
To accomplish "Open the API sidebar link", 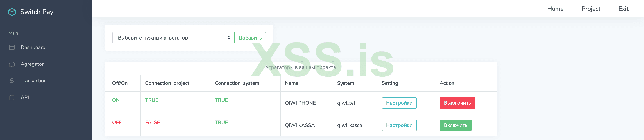I will point(25,98).
